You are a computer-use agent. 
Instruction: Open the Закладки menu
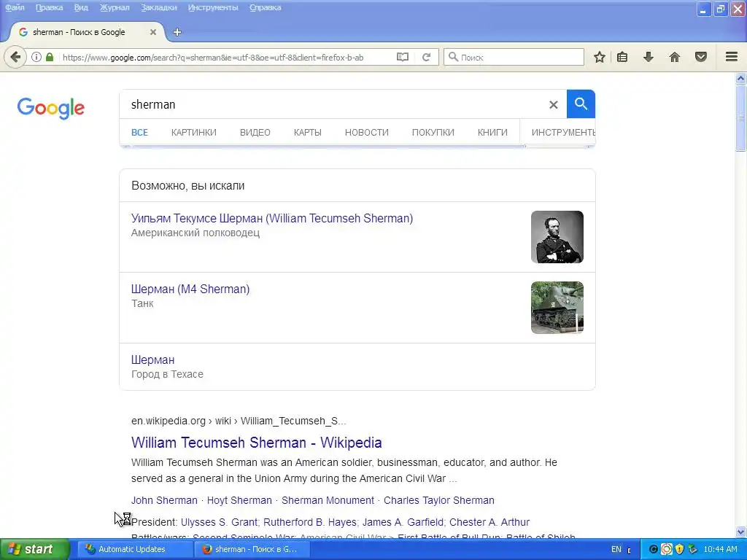[158, 7]
